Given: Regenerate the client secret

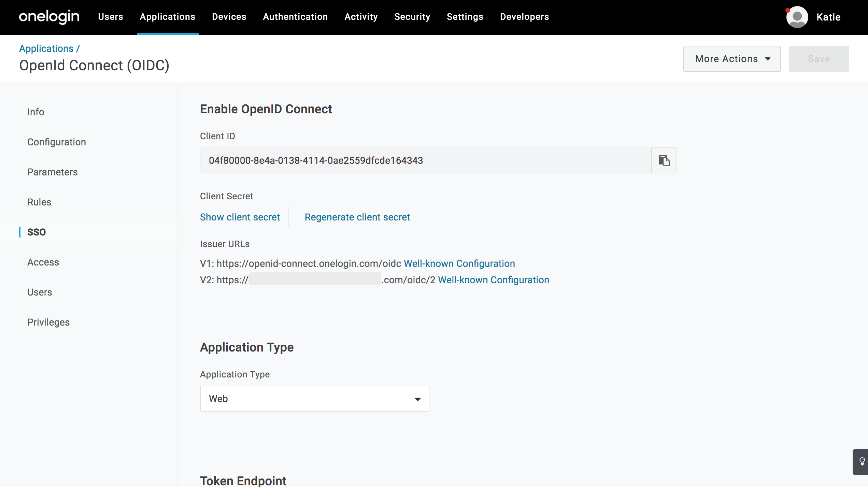Looking at the screenshot, I should click(357, 217).
